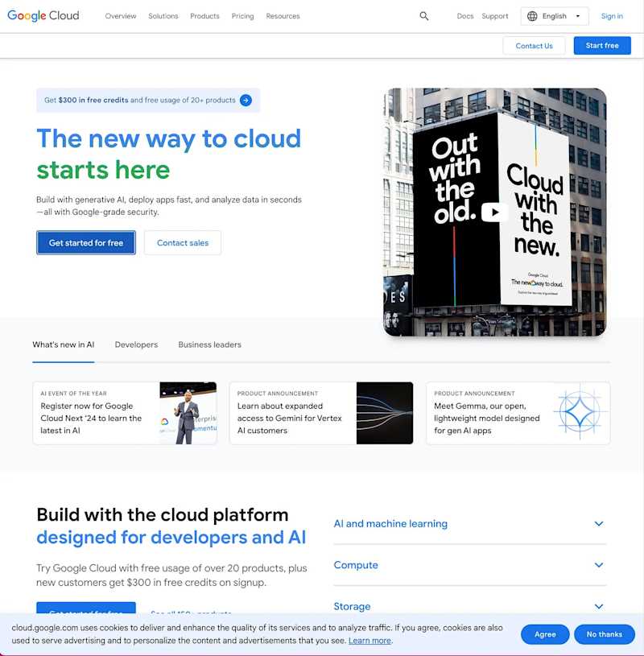Open the Pricing menu item
The width and height of the screenshot is (644, 656).
coord(242,16)
